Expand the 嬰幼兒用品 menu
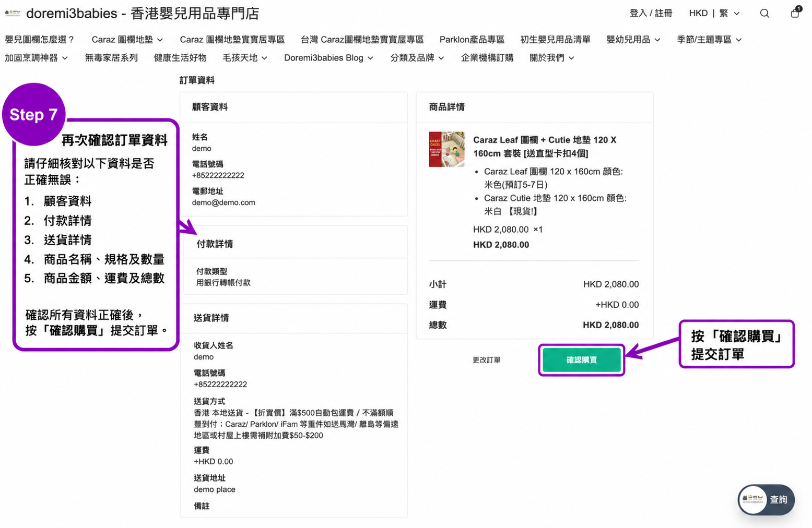812x528 pixels. tap(633, 40)
